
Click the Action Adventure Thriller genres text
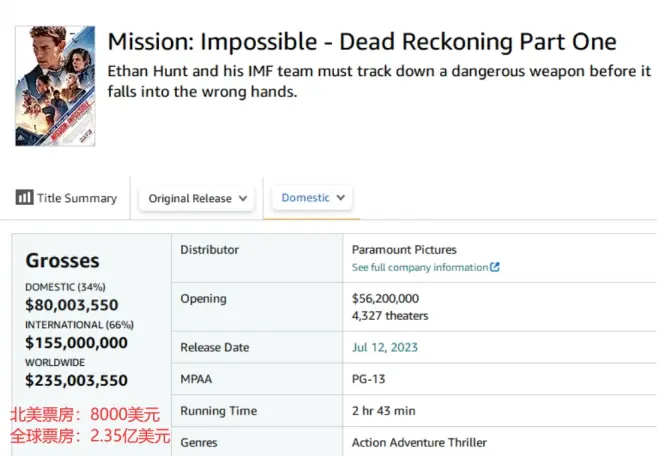[419, 442]
